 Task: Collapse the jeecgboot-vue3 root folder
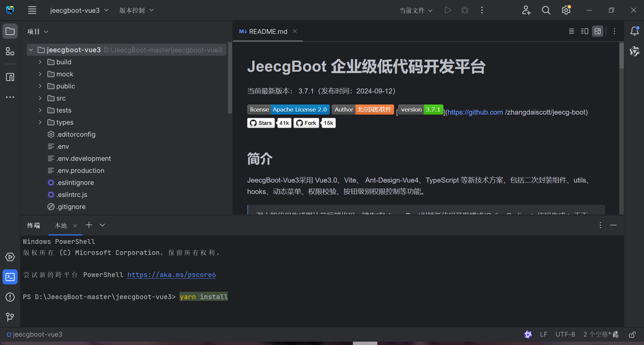31,50
